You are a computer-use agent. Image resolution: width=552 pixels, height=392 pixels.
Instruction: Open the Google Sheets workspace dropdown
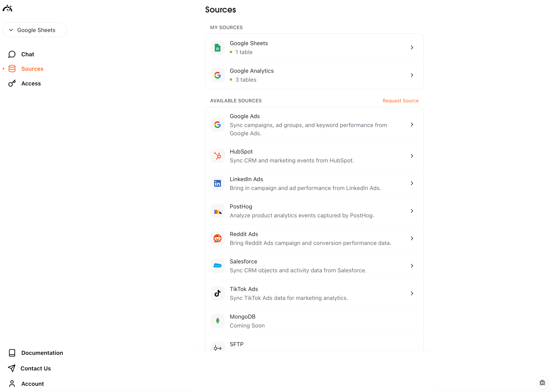(35, 30)
